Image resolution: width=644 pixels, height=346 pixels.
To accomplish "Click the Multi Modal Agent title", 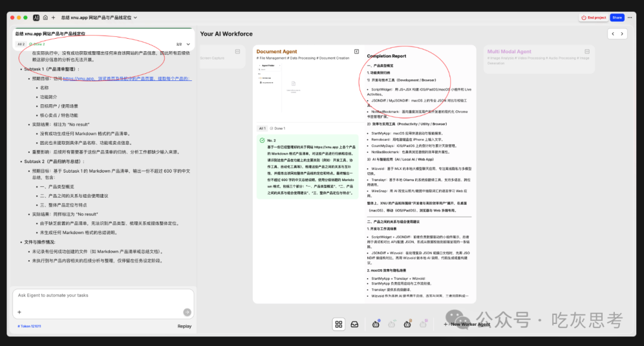I will pyautogui.click(x=509, y=52).
